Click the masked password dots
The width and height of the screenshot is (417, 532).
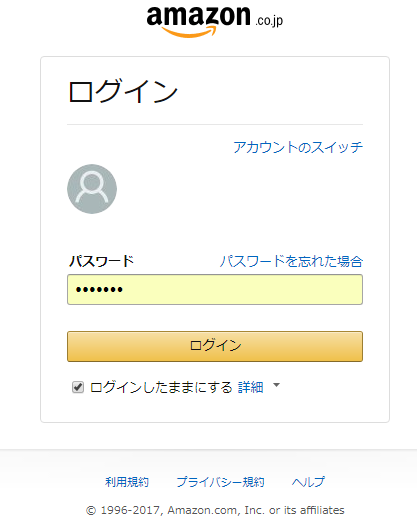pos(99,290)
